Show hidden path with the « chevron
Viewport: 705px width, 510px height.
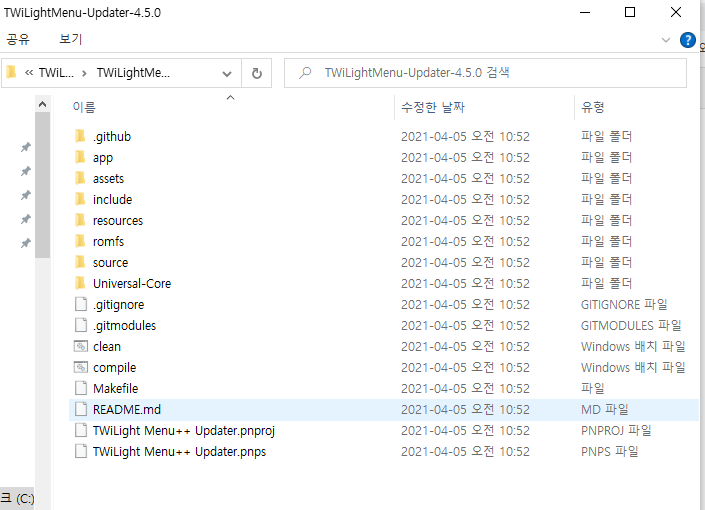click(29, 73)
